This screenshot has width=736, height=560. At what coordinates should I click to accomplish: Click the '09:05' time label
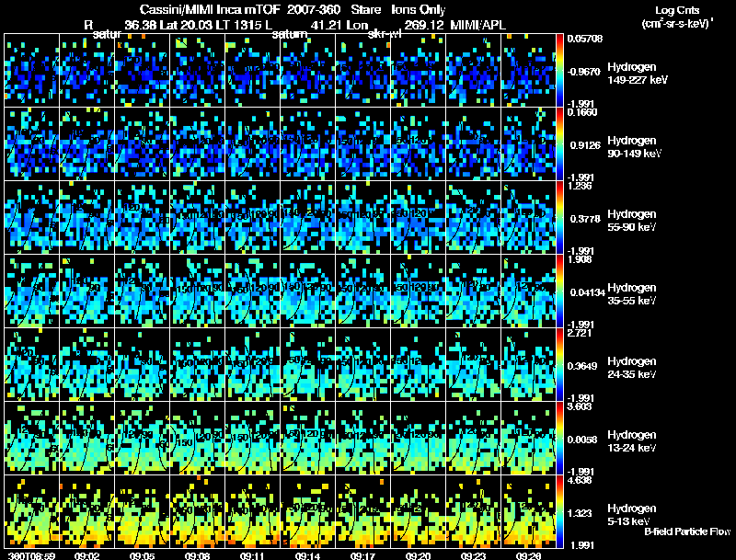[142, 555]
